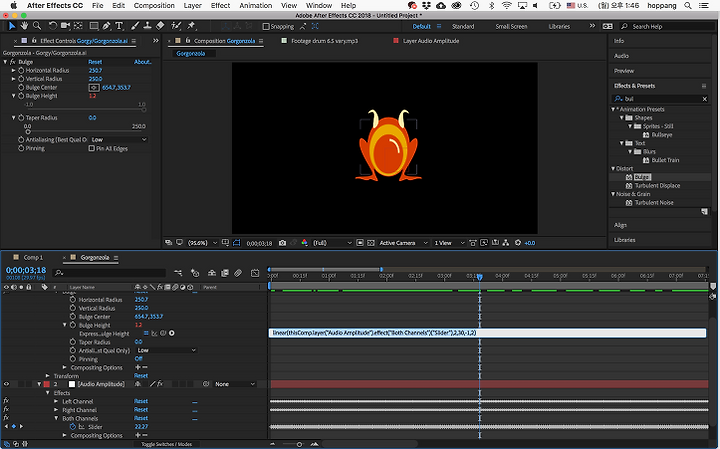Select the Rotation tool
The width and height of the screenshot is (720, 449).
click(x=52, y=26)
